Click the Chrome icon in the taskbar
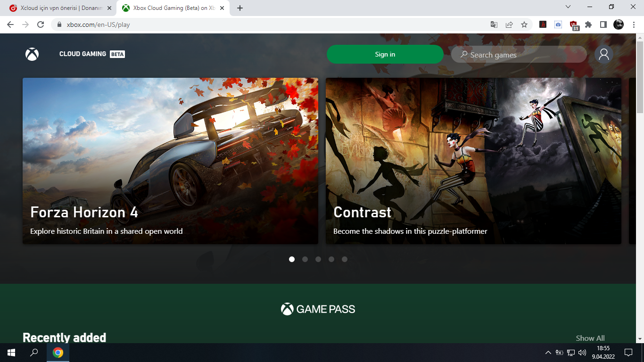The image size is (644, 362). [x=58, y=353]
